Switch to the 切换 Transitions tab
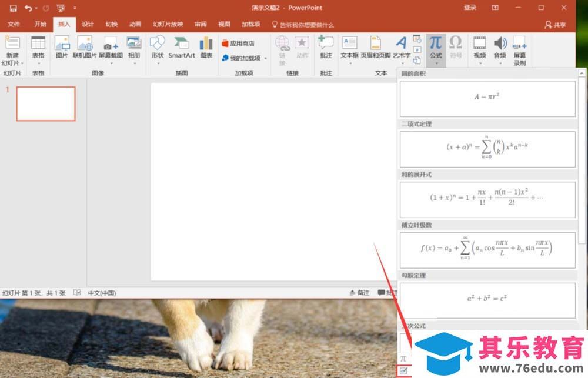 coord(111,24)
